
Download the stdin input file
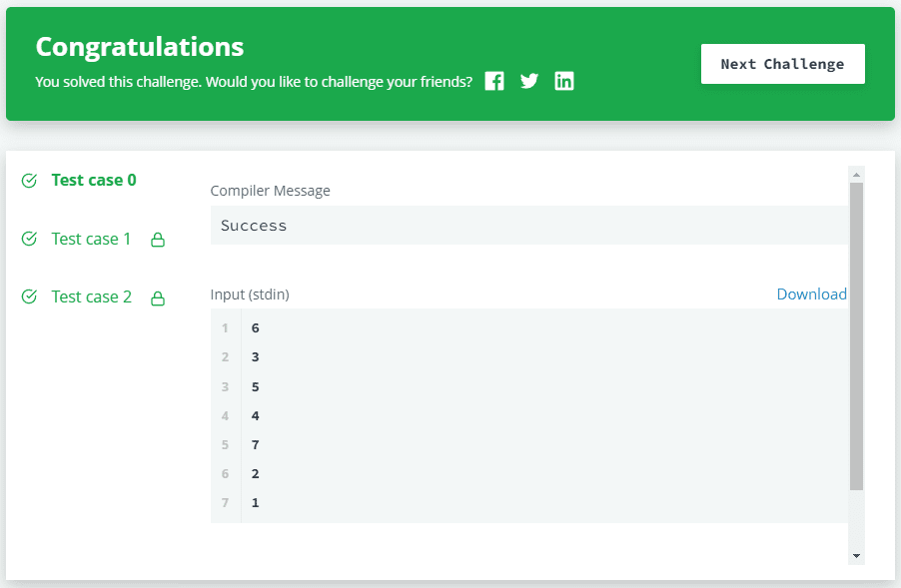(811, 294)
